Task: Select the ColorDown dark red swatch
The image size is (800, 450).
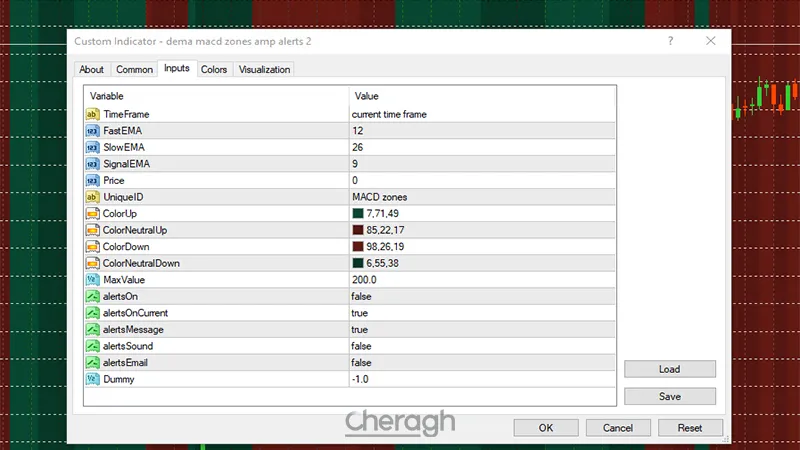Action: pos(357,247)
